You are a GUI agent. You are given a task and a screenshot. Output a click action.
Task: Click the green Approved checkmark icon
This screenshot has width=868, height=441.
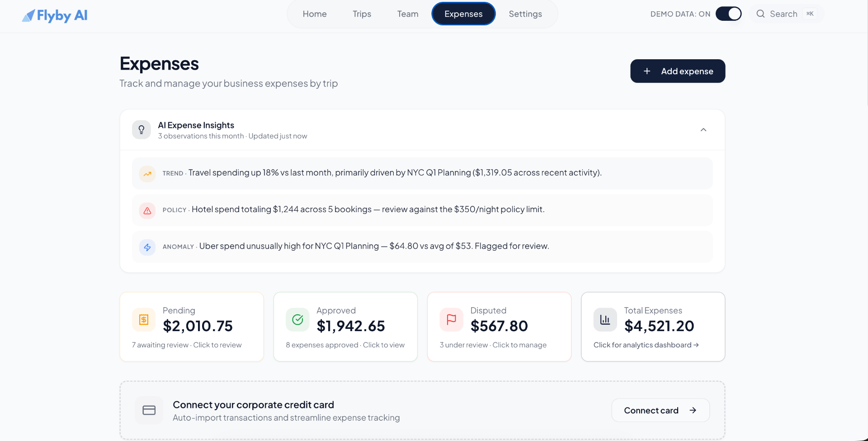[x=297, y=320]
